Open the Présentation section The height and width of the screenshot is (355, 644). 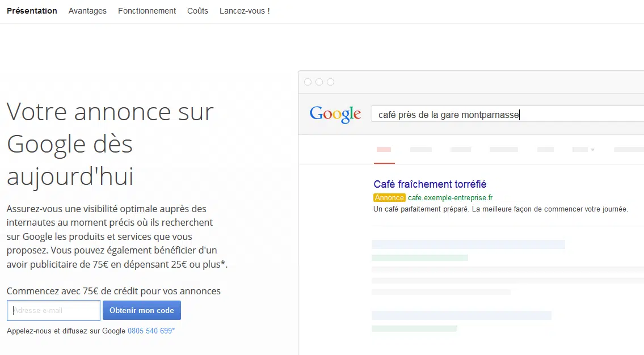(x=32, y=11)
